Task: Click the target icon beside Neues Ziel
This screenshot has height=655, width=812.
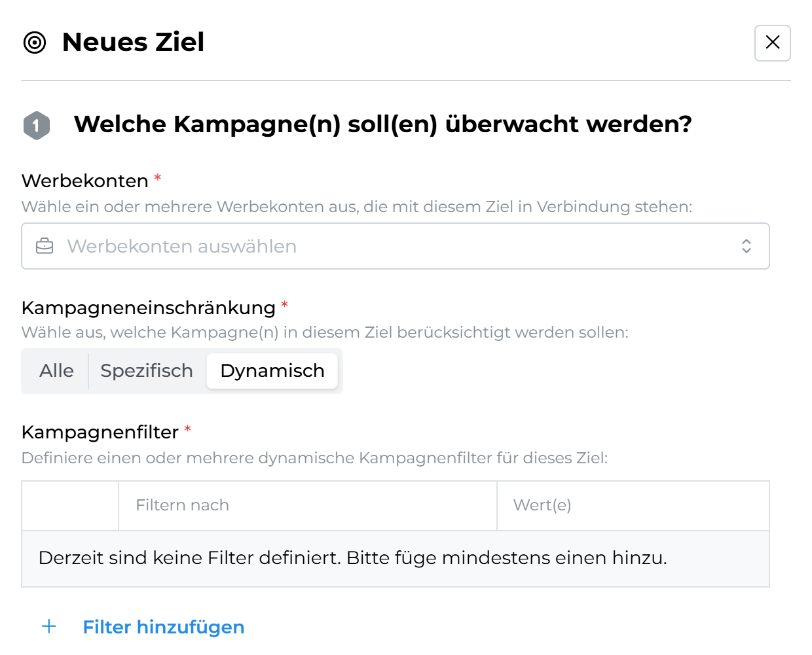Action: tap(35, 43)
